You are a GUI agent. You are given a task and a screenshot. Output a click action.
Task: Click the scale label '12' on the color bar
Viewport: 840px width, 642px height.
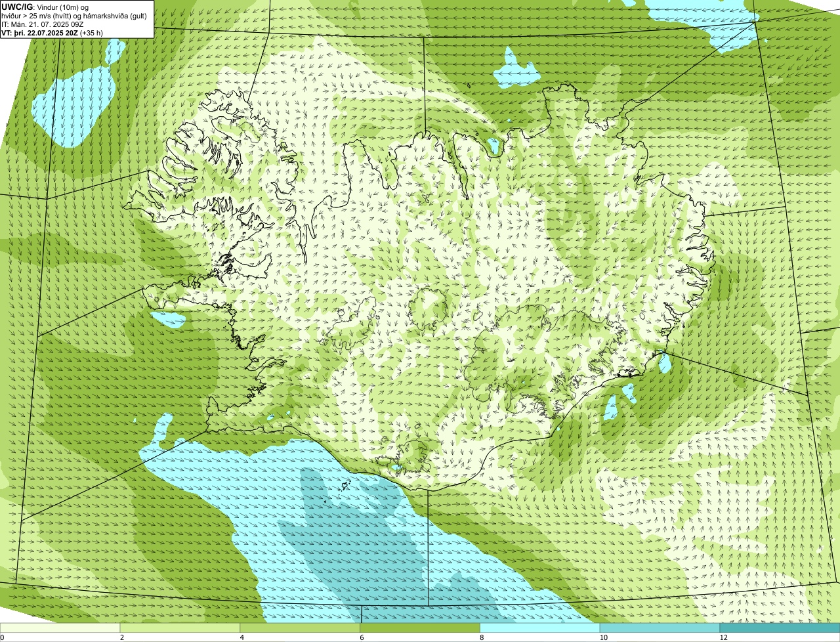pos(723,637)
